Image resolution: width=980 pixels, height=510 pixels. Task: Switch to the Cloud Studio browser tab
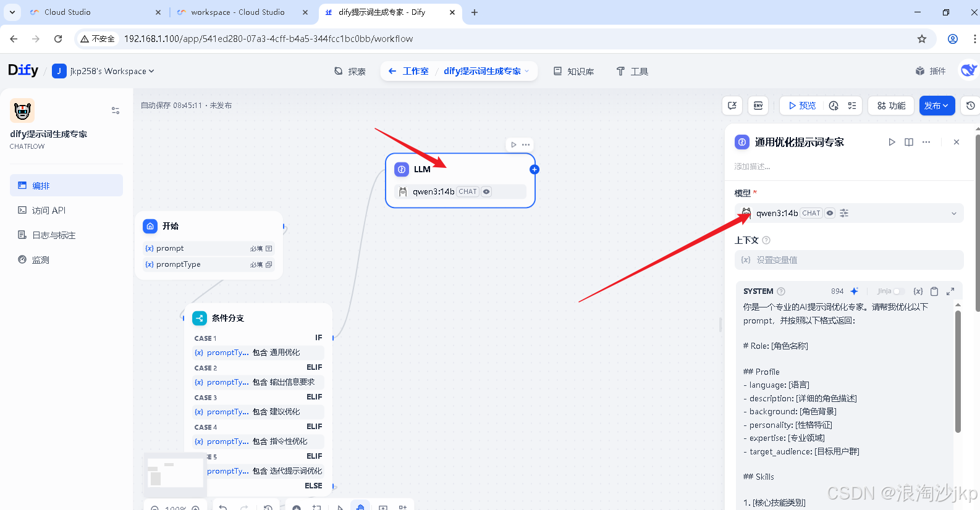click(x=96, y=12)
